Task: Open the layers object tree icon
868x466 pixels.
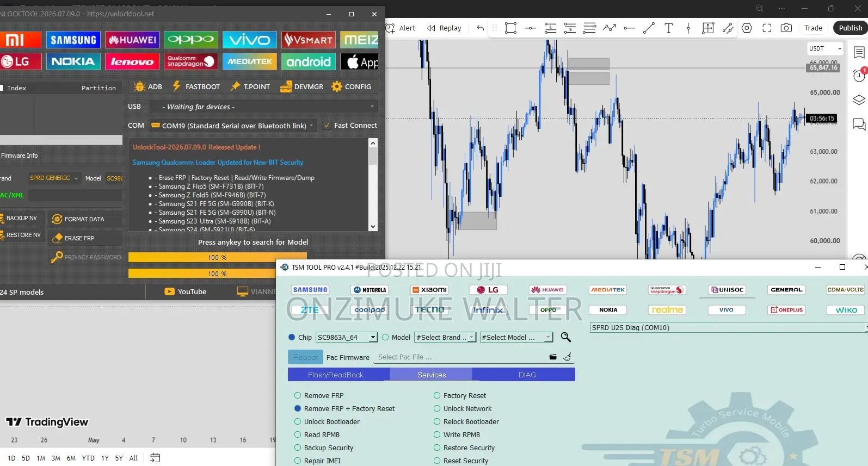Action: tap(859, 100)
